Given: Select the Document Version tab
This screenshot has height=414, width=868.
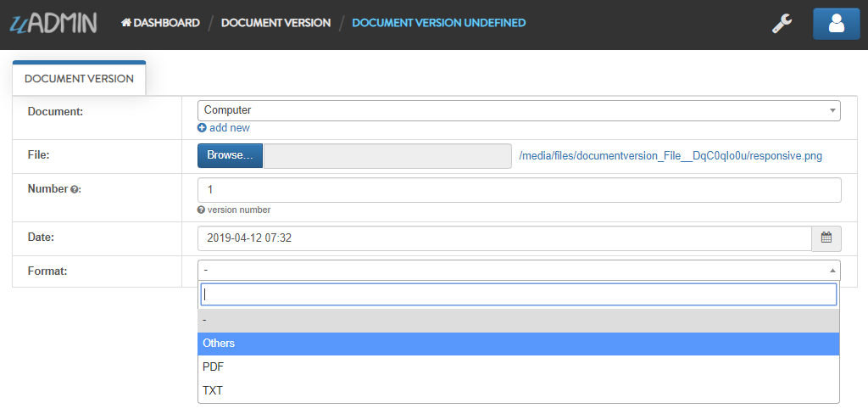Looking at the screenshot, I should click(79, 78).
